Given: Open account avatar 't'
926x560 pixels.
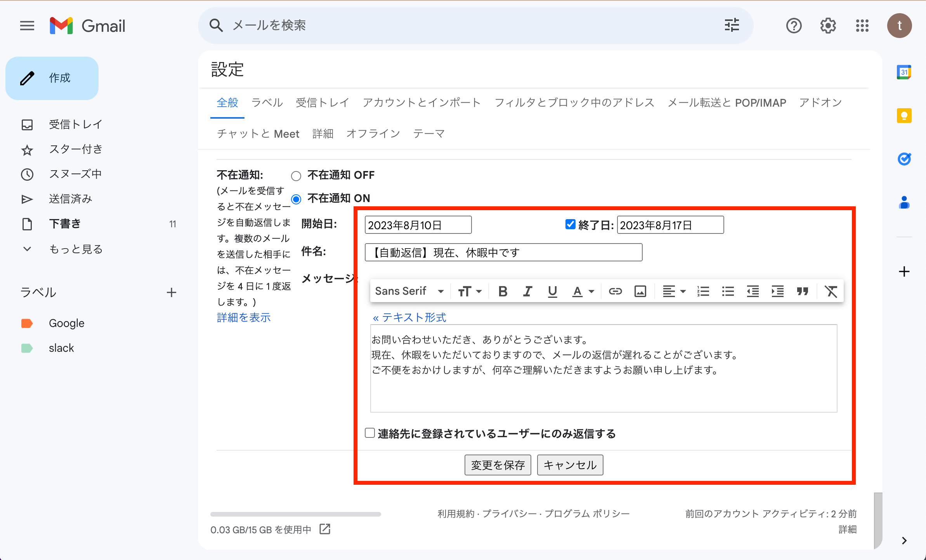Looking at the screenshot, I should (x=899, y=26).
